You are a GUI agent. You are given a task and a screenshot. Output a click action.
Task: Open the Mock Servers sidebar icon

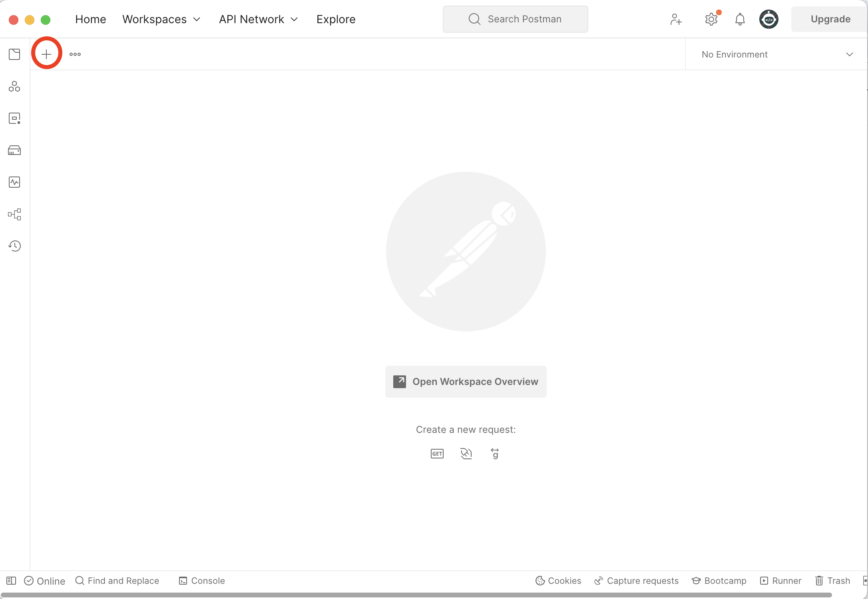[14, 150]
